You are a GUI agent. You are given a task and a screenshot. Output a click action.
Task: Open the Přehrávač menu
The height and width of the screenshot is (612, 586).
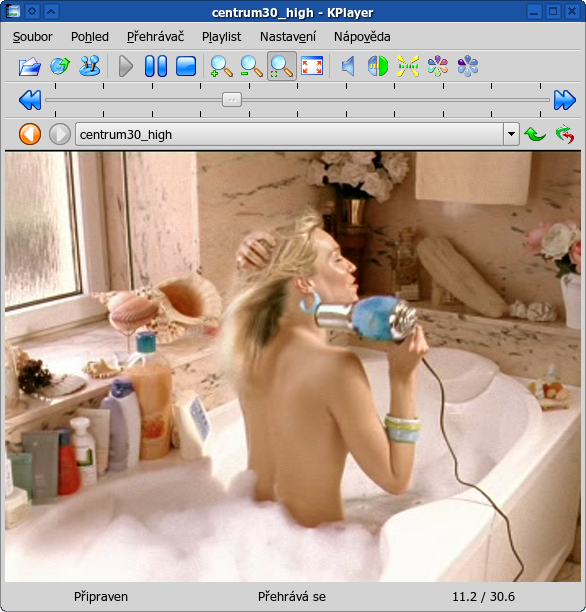pyautogui.click(x=155, y=37)
